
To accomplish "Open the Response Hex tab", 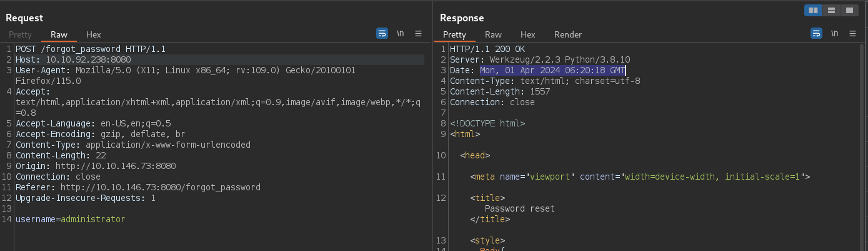I will [x=528, y=34].
